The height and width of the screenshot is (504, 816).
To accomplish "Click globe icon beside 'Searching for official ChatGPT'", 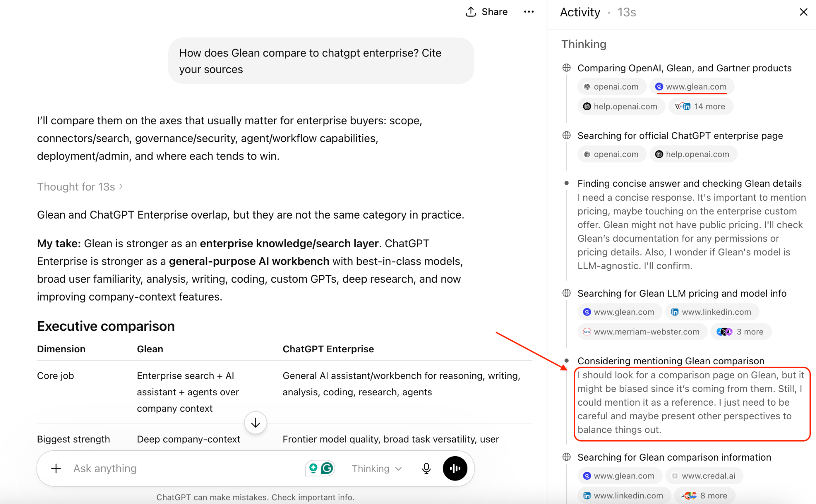I will tap(566, 135).
